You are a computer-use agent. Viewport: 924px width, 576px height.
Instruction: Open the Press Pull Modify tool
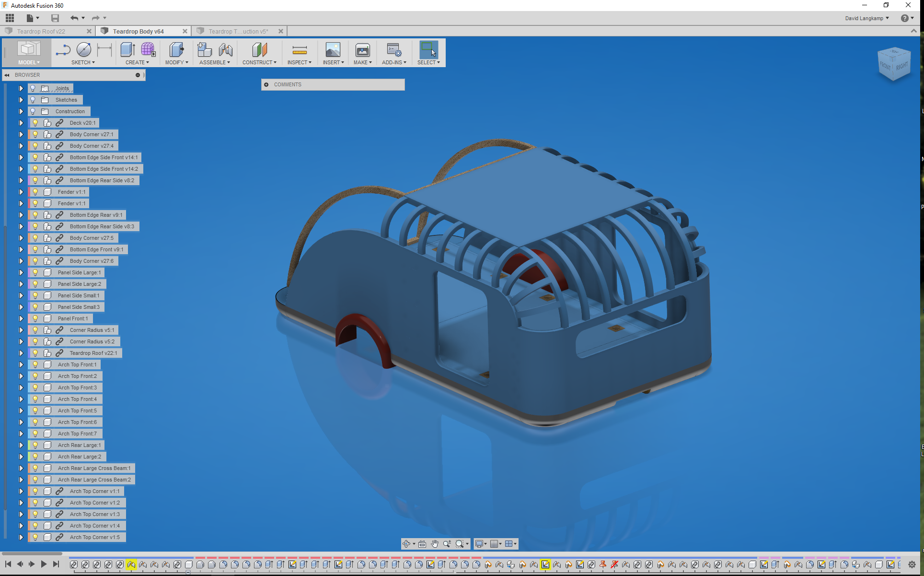(176, 50)
